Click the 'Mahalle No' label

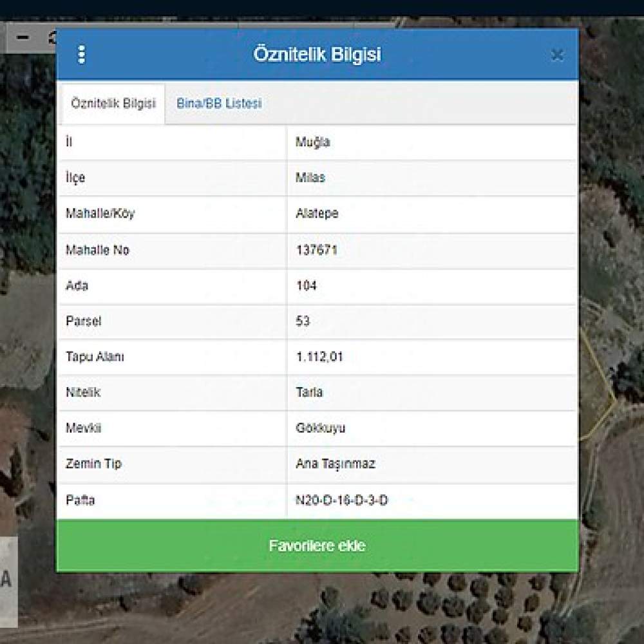(x=97, y=250)
